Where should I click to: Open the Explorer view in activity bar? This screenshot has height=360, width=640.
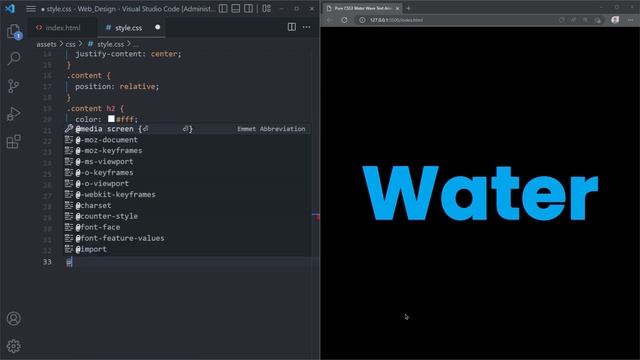click(14, 31)
